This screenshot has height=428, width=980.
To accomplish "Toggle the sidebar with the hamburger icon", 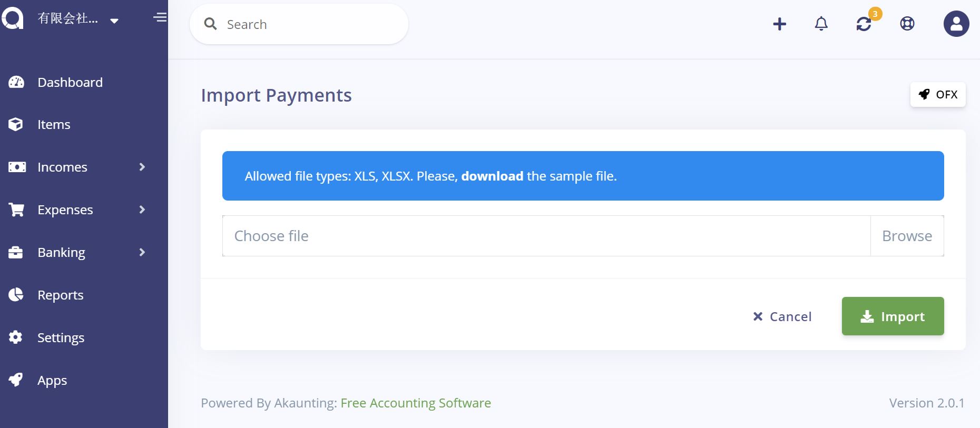I will pyautogui.click(x=160, y=17).
